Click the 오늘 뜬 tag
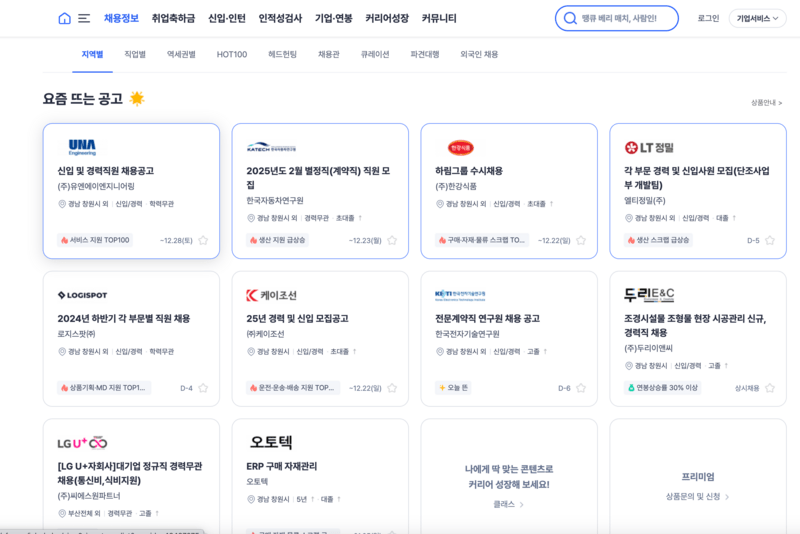800x534 pixels. click(453, 388)
